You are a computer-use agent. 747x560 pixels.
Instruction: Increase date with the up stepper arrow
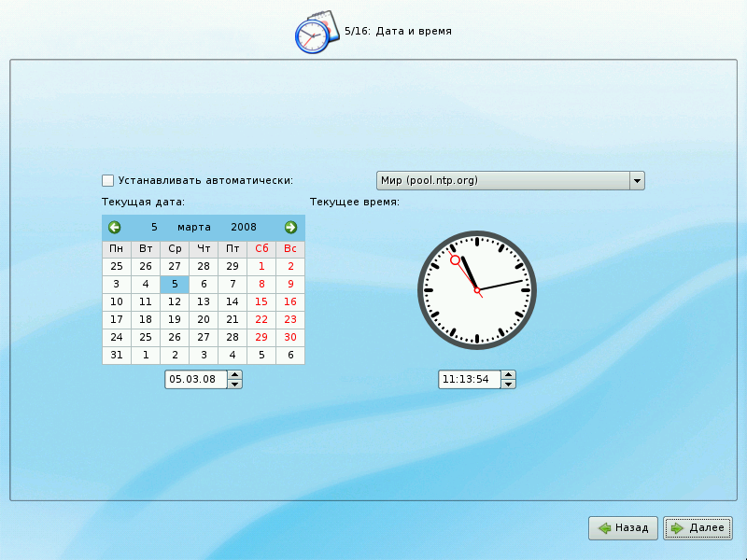point(235,375)
